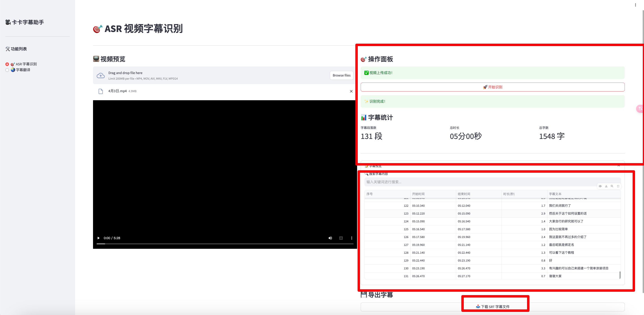Remove the 4月3日.mp4 uploaded file

point(351,91)
